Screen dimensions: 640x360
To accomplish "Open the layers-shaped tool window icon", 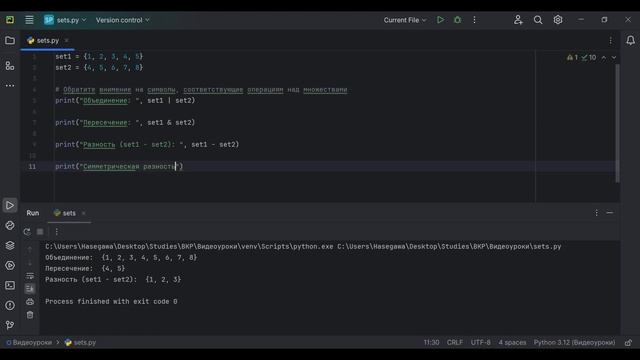I will pos(10,245).
